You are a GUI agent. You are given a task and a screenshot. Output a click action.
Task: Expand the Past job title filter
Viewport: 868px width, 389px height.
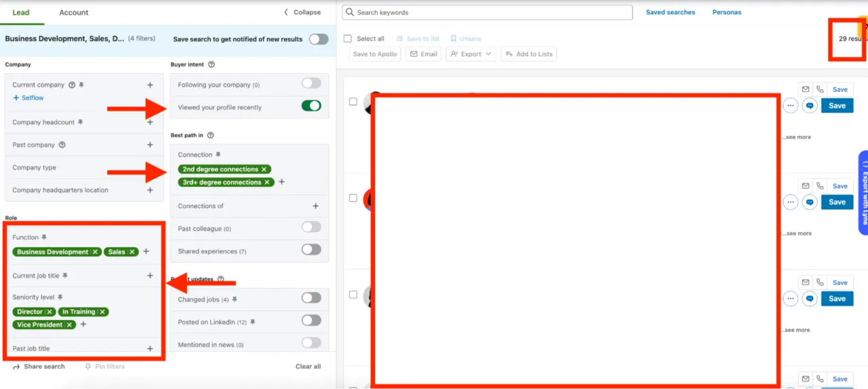[150, 348]
